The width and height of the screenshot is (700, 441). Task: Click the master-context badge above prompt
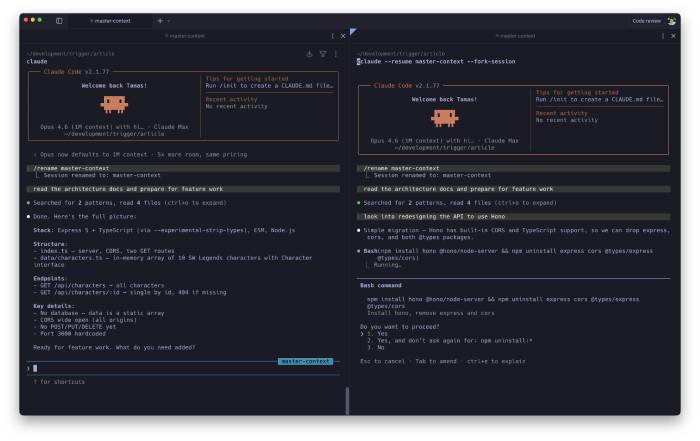305,361
